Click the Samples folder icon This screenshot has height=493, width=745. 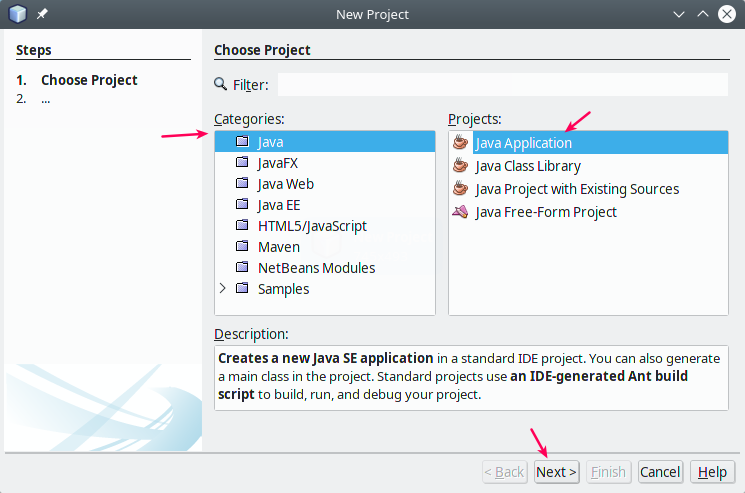tap(242, 288)
